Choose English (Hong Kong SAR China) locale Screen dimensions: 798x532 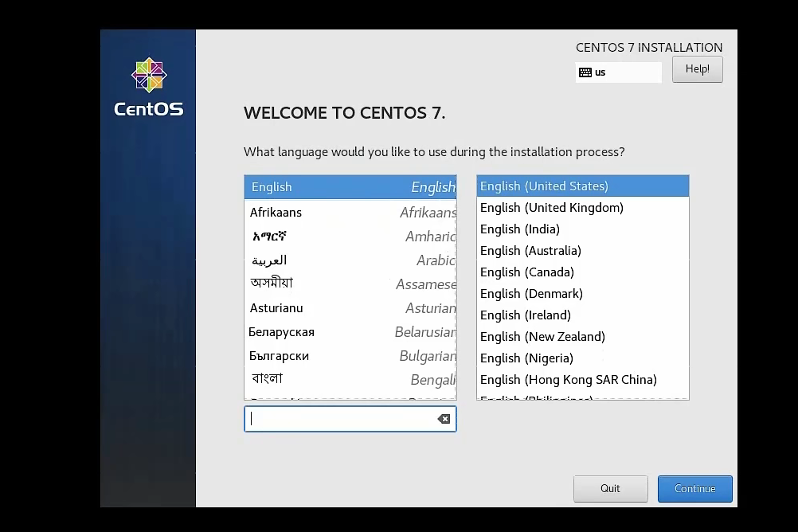tap(583, 380)
